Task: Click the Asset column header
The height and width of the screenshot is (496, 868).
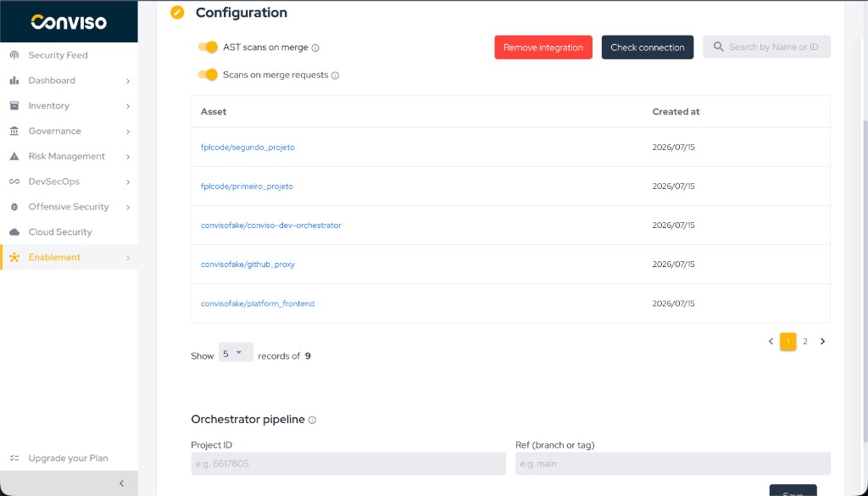Action: 213,112
